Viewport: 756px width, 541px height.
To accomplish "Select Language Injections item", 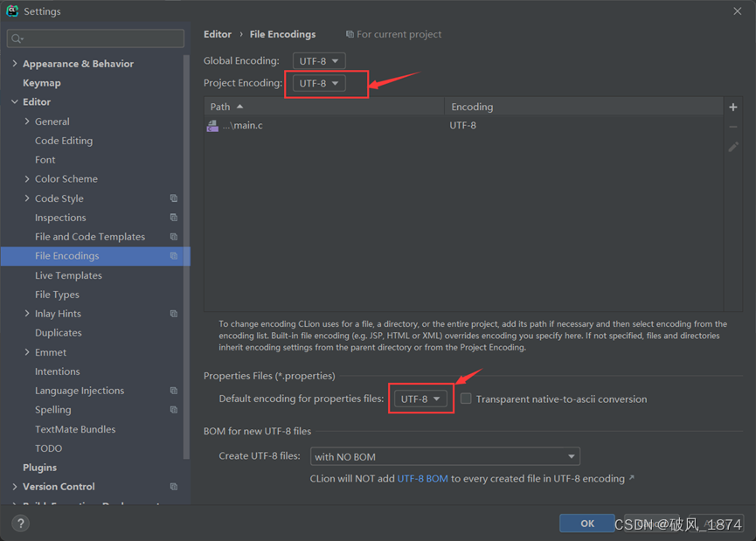I will [x=80, y=391].
